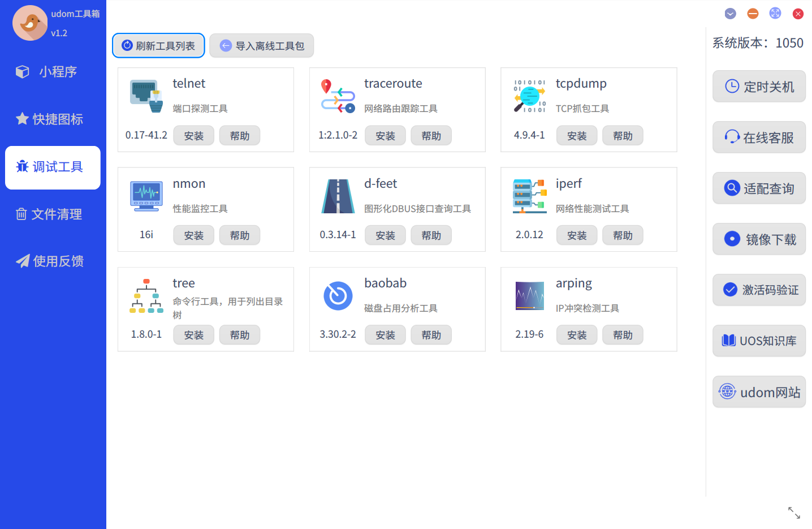Click the nmon performance monitor icon
Screen dimensions: 812x529
coord(146,196)
